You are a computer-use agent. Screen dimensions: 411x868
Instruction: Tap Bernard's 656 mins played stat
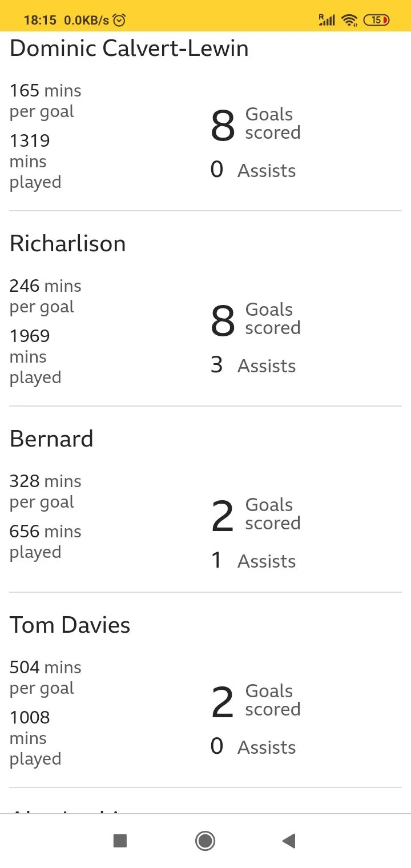[45, 541]
